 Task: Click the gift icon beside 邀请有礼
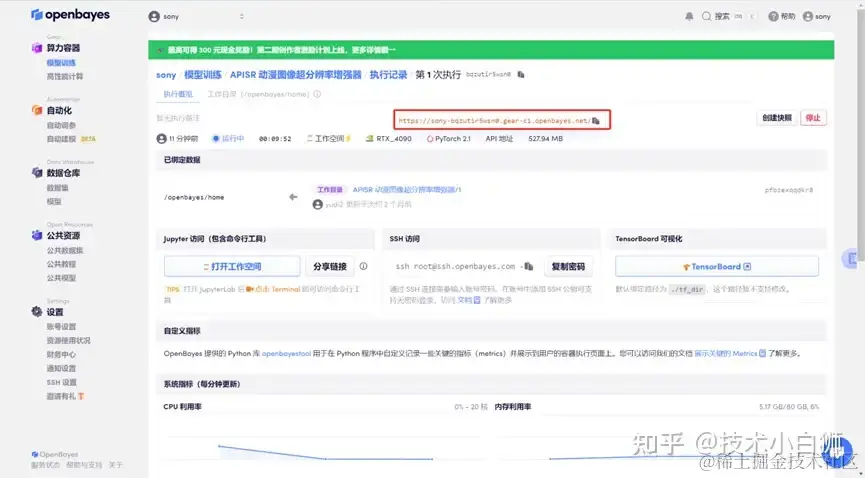pyautogui.click(x=81, y=396)
